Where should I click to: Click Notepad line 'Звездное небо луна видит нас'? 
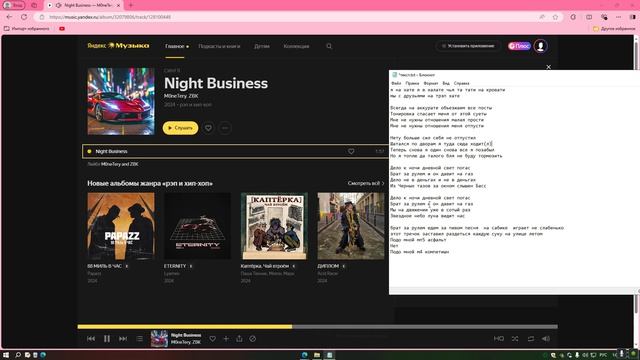pyautogui.click(x=427, y=216)
